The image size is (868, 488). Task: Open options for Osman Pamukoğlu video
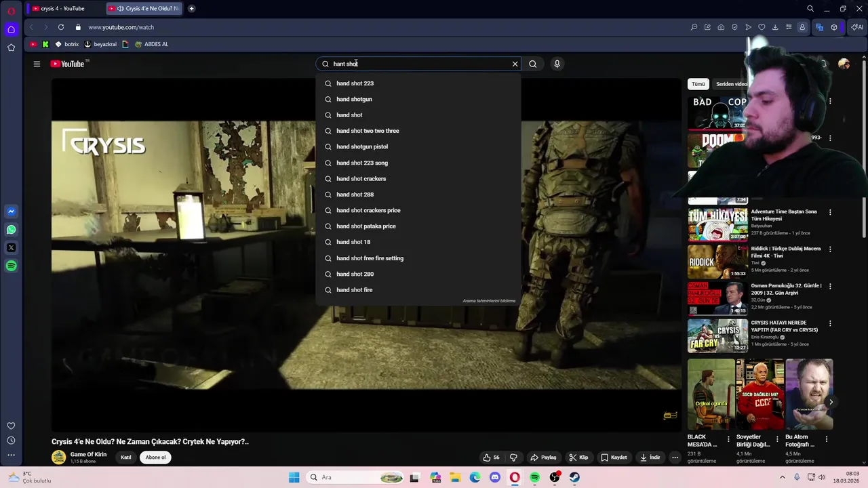tap(830, 286)
